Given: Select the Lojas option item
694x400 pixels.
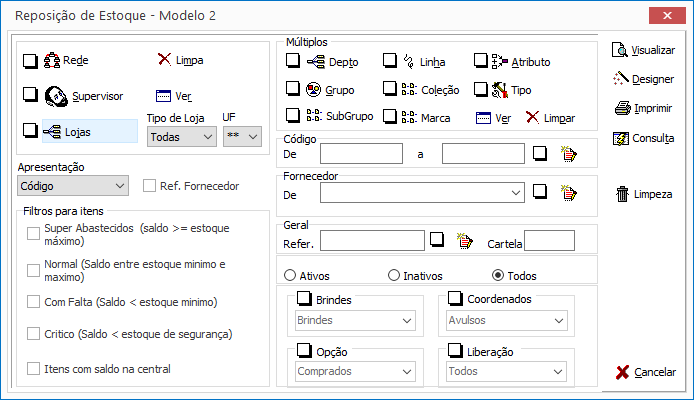Looking at the screenshot, I should click(90, 131).
